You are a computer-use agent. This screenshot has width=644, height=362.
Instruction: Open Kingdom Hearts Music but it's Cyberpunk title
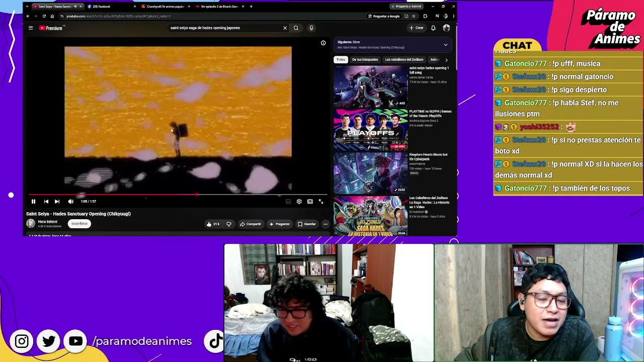pyautogui.click(x=428, y=157)
